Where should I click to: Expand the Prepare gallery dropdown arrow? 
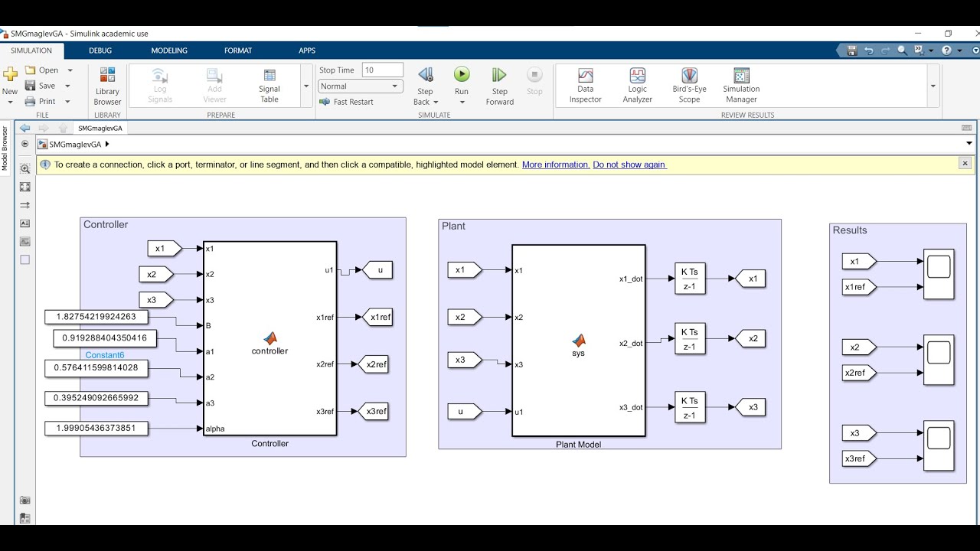[306, 86]
